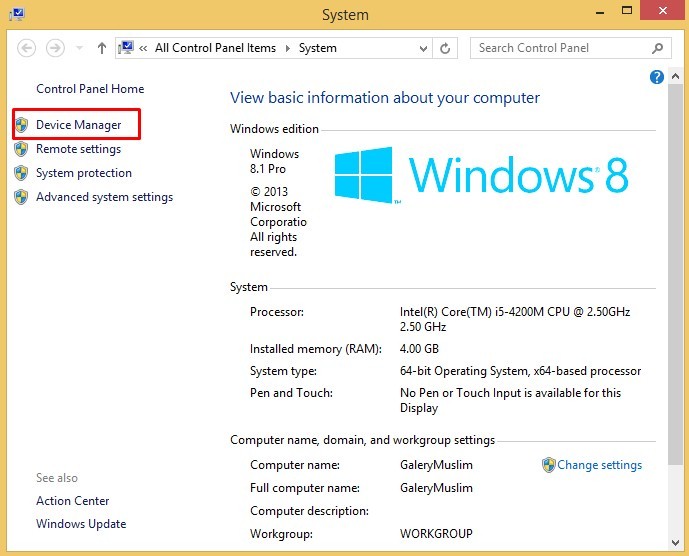The height and width of the screenshot is (556, 689).
Task: Click the '4.00 GB' installed memory value
Action: pyautogui.click(x=419, y=349)
